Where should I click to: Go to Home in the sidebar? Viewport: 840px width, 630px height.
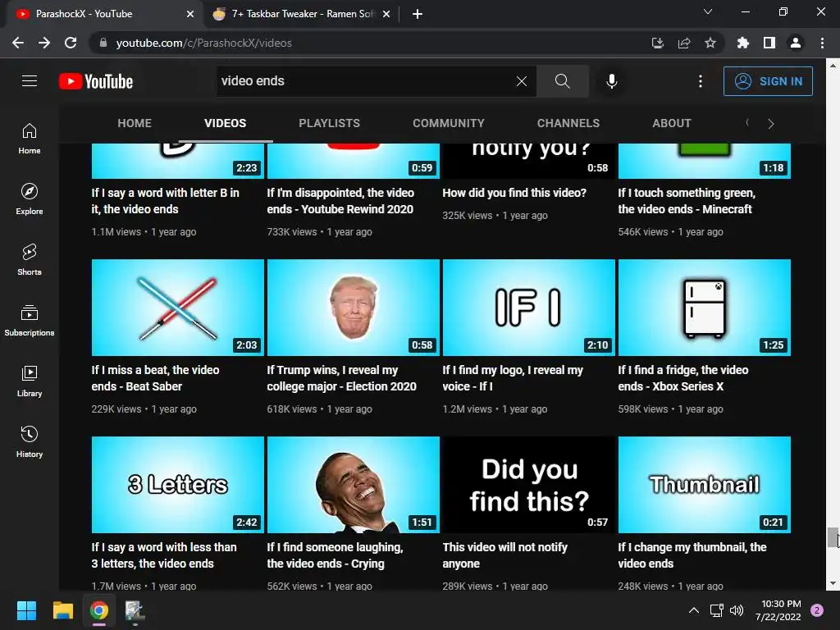click(30, 139)
